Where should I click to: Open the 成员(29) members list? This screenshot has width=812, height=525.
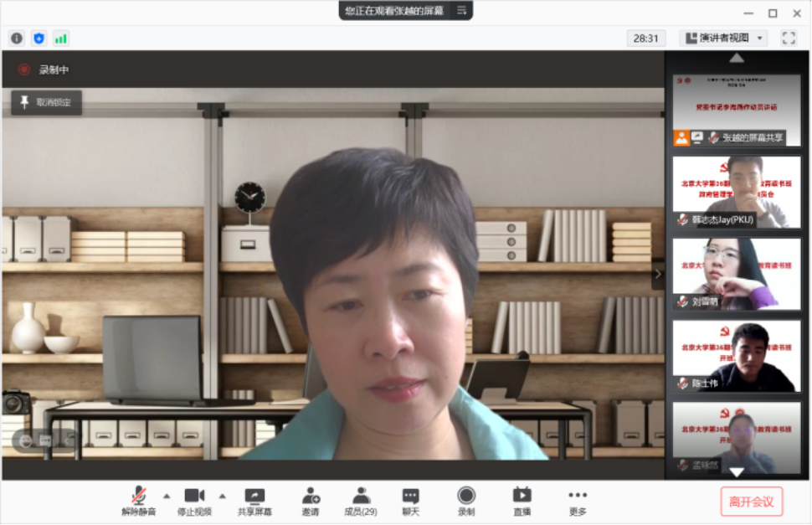coord(361,501)
